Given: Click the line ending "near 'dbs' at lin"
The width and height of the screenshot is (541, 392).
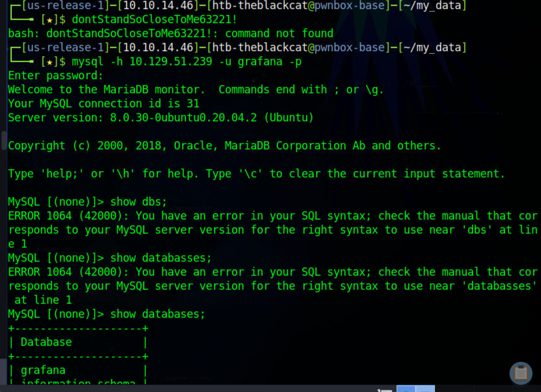Looking at the screenshot, I should (x=273, y=230).
